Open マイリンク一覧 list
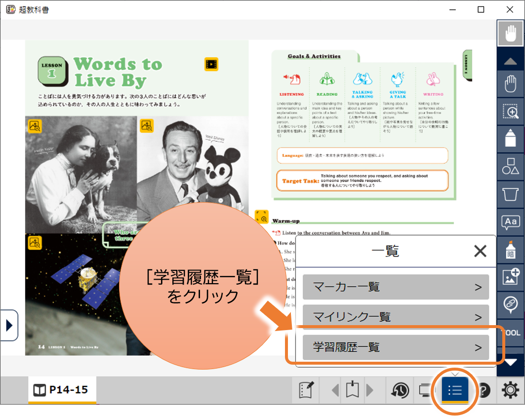Viewport: 525px width, 420px height. pos(396,317)
